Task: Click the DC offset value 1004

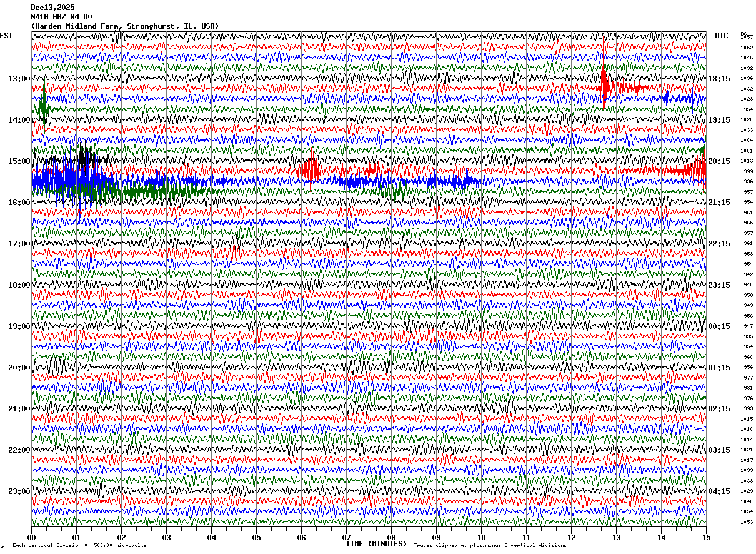Action: click(747, 140)
